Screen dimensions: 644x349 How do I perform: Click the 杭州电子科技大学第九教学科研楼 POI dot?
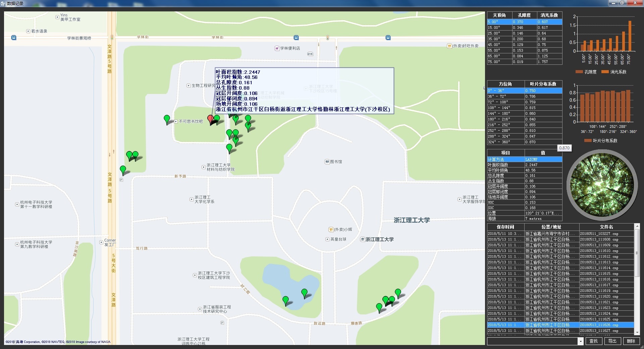tap(17, 244)
